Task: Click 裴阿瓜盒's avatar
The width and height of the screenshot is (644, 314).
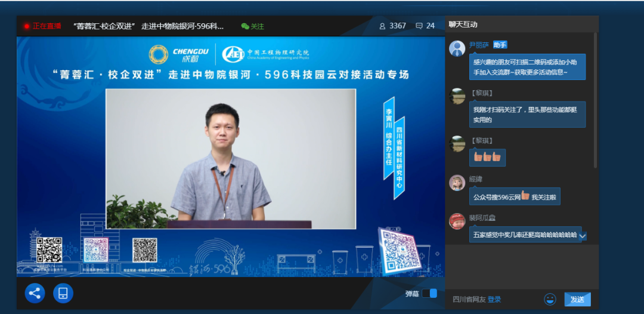Action: [x=457, y=221]
